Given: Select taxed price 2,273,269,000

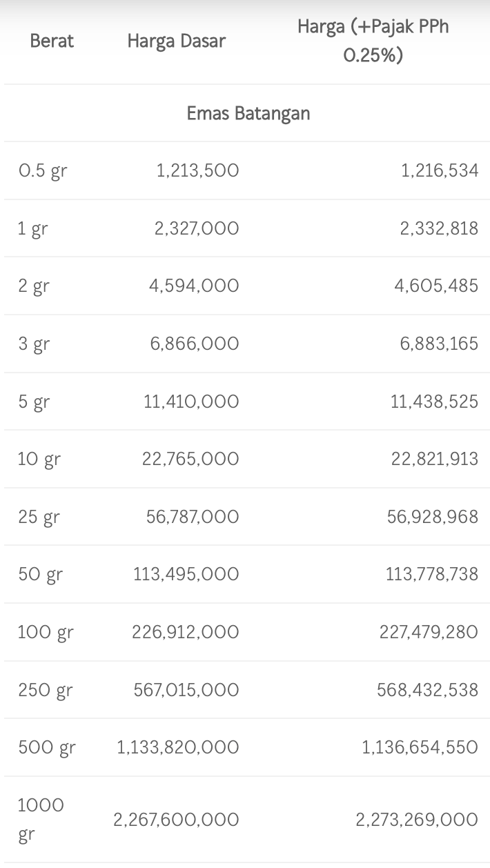Looking at the screenshot, I should point(417,820).
